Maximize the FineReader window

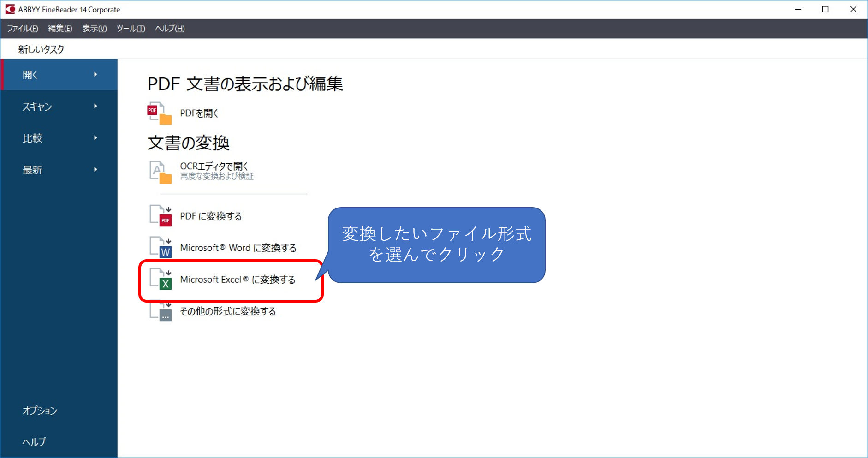point(826,9)
